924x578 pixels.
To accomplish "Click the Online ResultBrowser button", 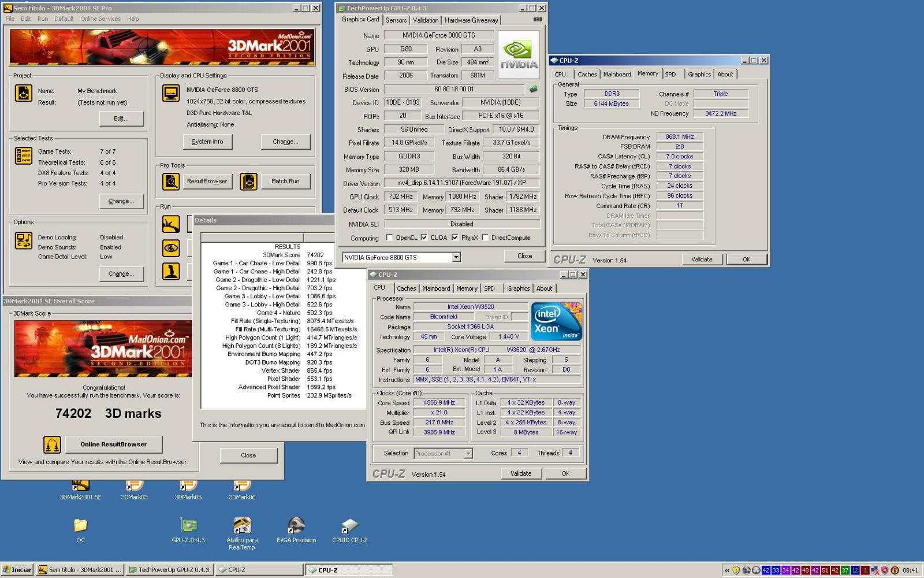I will [114, 444].
